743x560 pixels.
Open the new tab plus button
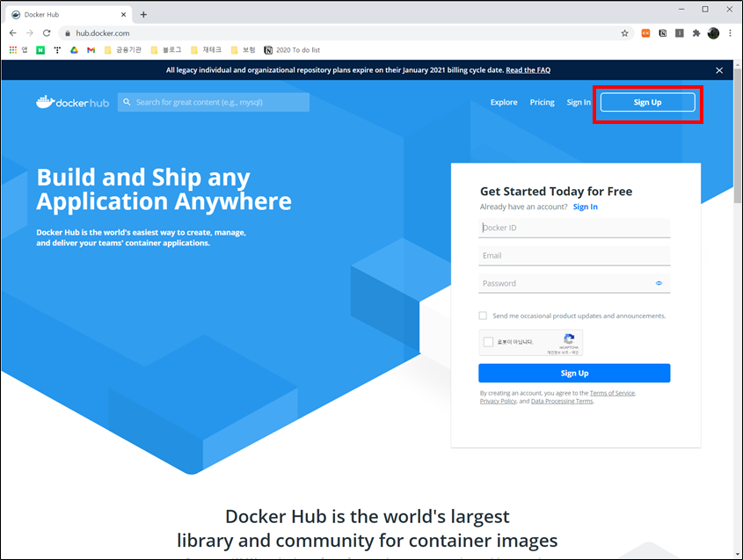[x=143, y=15]
